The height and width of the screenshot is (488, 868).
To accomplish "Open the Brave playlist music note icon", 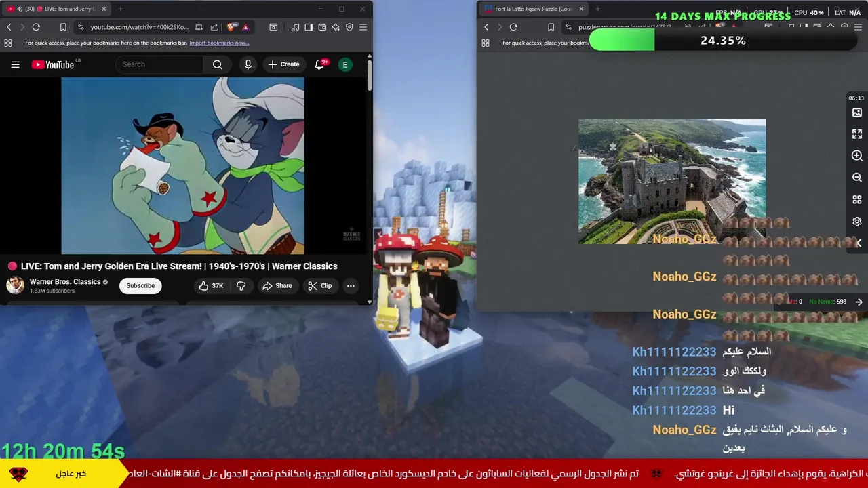I will click(295, 27).
